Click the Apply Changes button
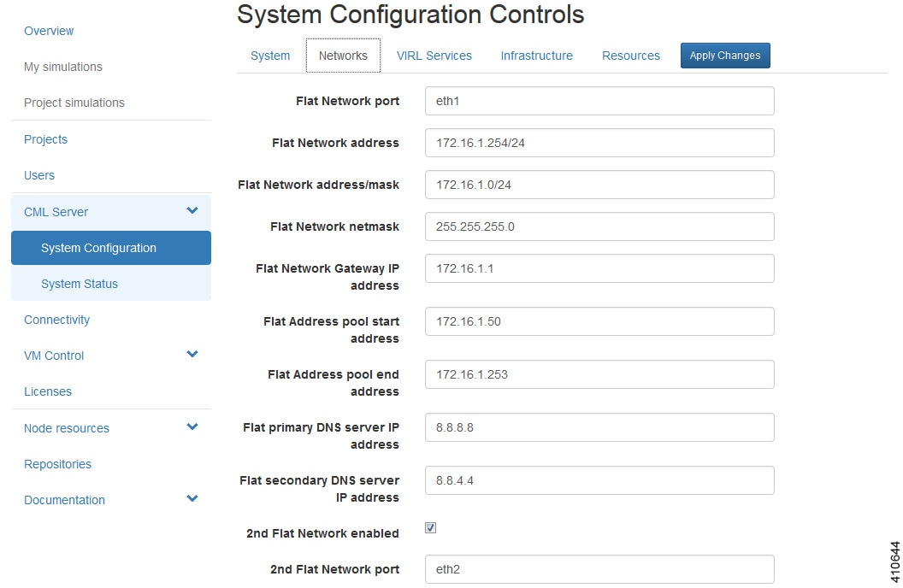The image size is (903, 588). (725, 56)
